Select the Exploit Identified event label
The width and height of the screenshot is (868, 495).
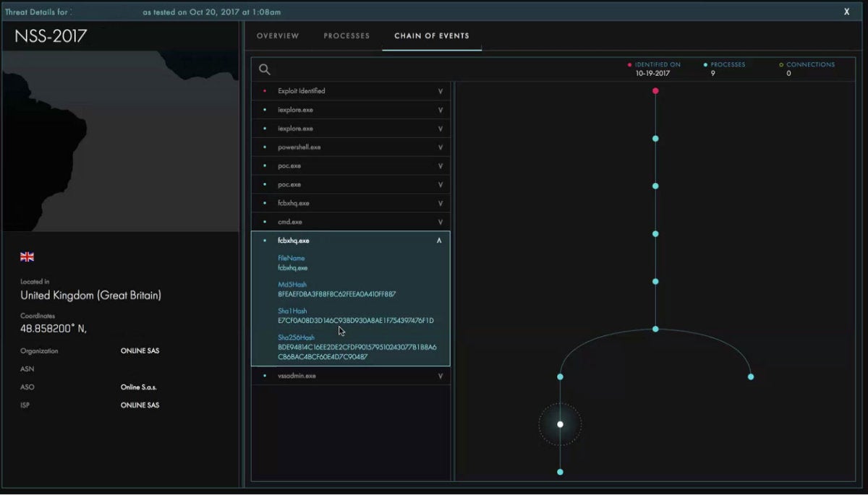pos(302,91)
